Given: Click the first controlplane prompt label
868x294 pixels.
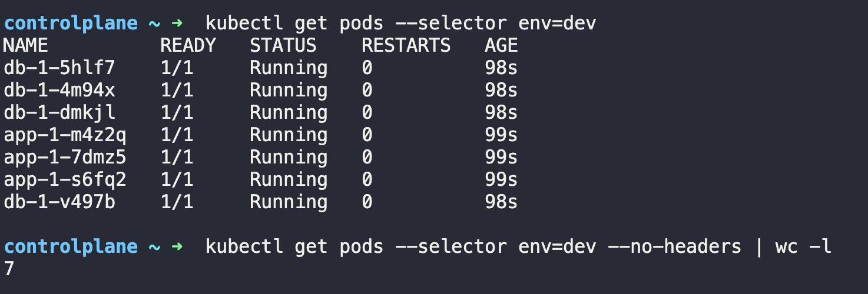Looking at the screenshot, I should pos(71,24).
